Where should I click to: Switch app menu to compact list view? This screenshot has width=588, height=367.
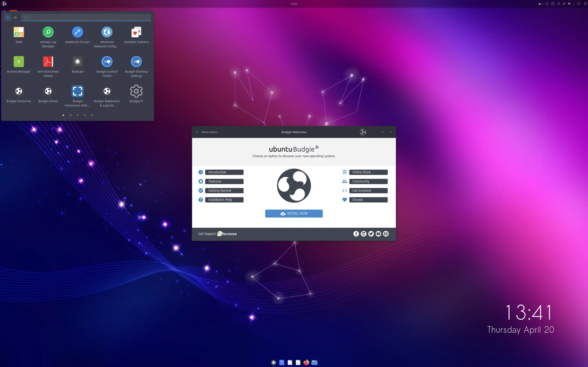click(15, 18)
